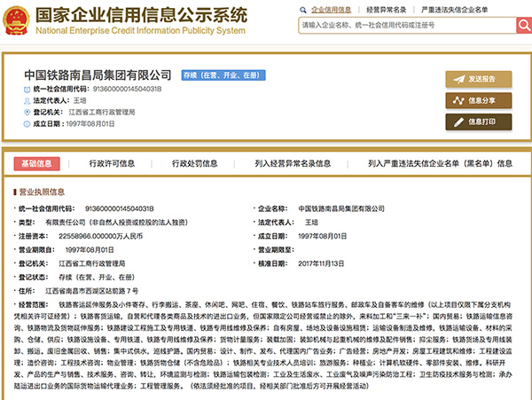
Task: Focus the enterprise name search field
Action: (x=407, y=26)
